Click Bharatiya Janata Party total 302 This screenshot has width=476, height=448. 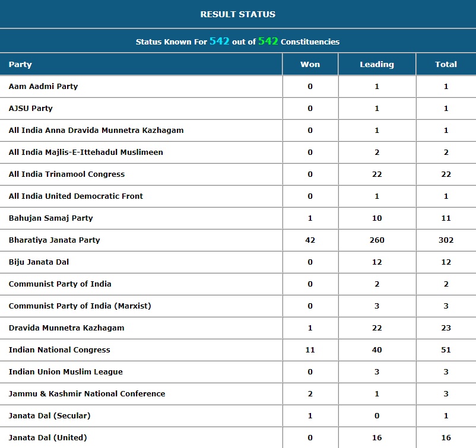[446, 240]
